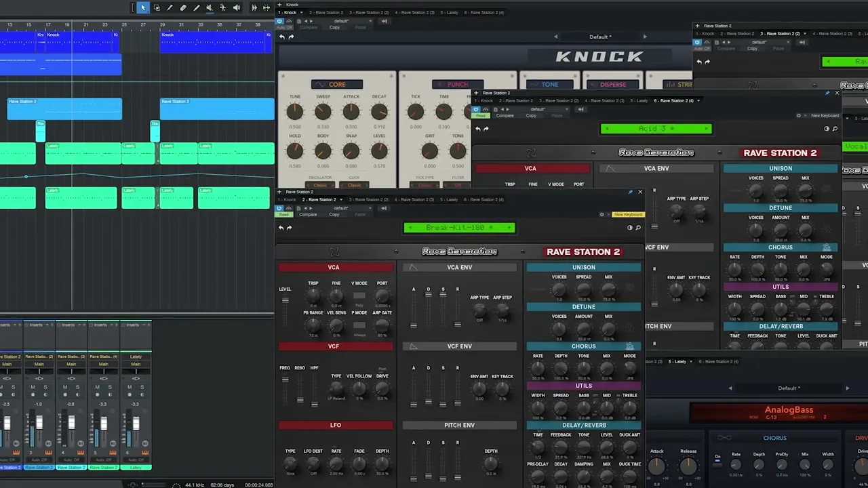Open the DISPERSE section in Knock
This screenshot has width=868, height=488.
(612, 84)
